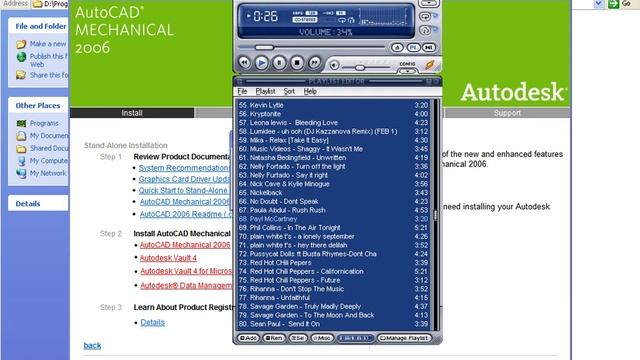Screen dimensions: 640x360
Task: Click Autodesk Vault 4 for Microsoft link
Action: tap(186, 271)
